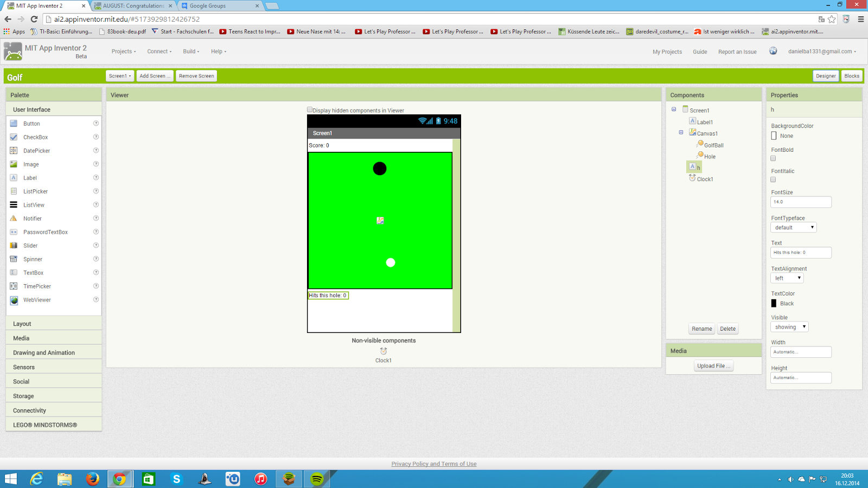This screenshot has width=868, height=488.
Task: Choose the WebViewer palette component
Action: [x=36, y=299]
